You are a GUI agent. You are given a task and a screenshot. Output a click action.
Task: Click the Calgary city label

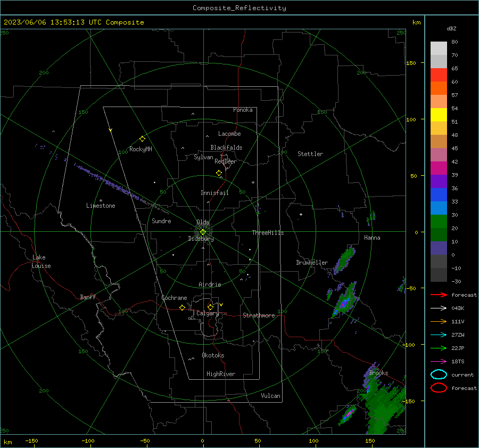point(208,313)
